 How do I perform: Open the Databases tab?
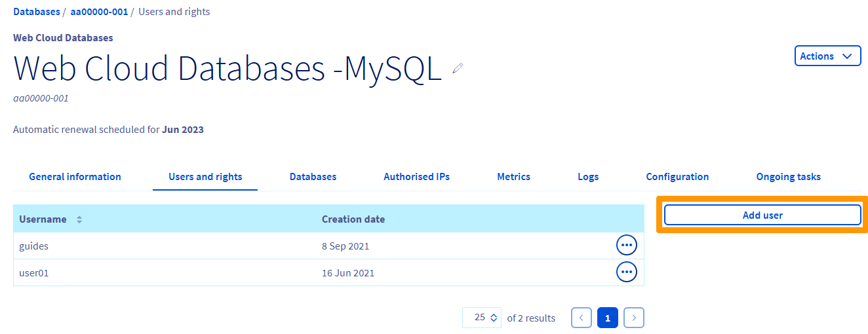313,177
